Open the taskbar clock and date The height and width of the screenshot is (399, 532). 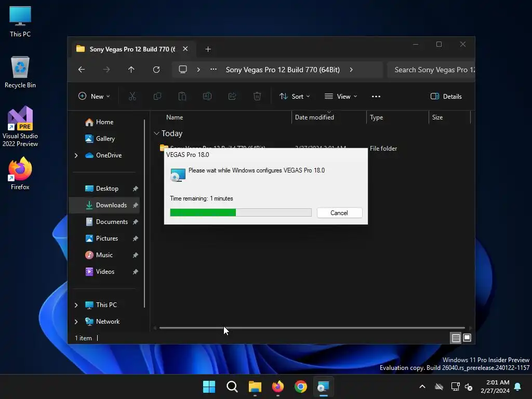495,387
